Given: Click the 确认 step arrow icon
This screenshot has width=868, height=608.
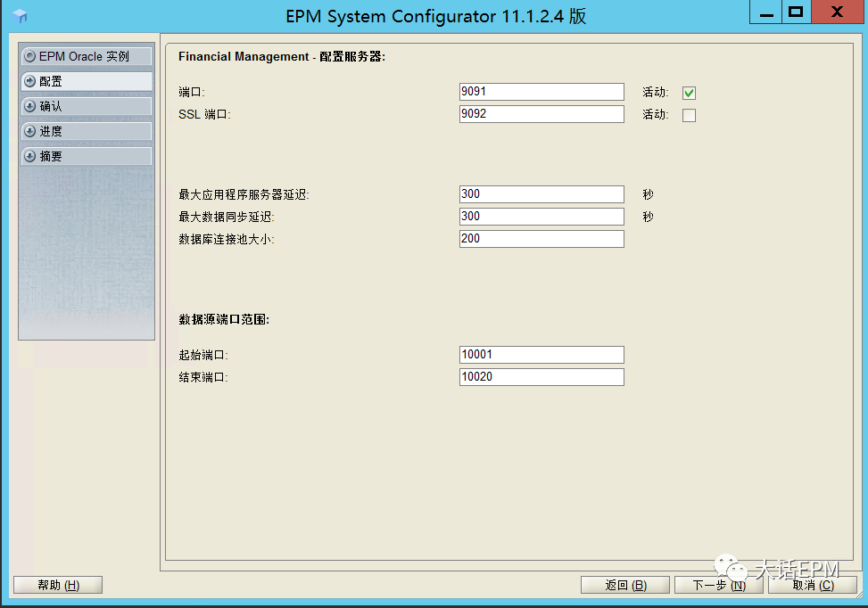Looking at the screenshot, I should coord(30,106).
